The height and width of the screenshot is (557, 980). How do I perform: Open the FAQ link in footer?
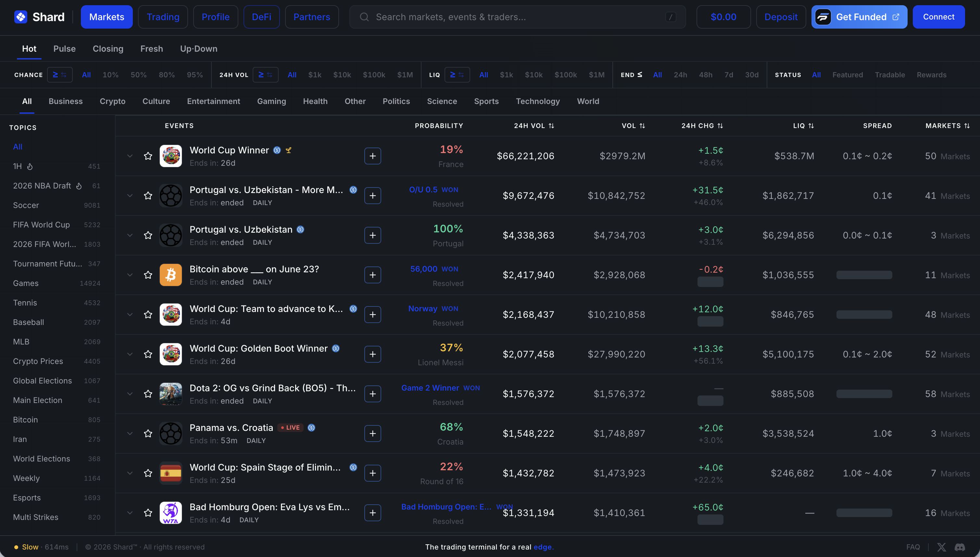pos(913,547)
